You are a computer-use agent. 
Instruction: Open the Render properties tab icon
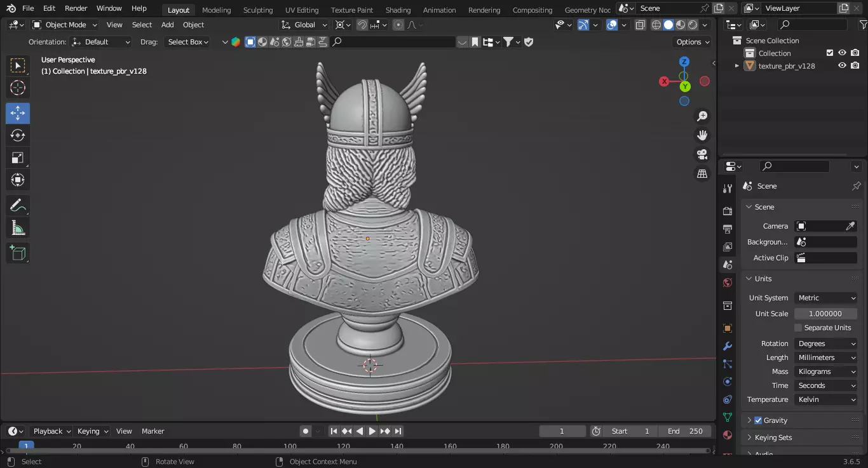point(728,211)
